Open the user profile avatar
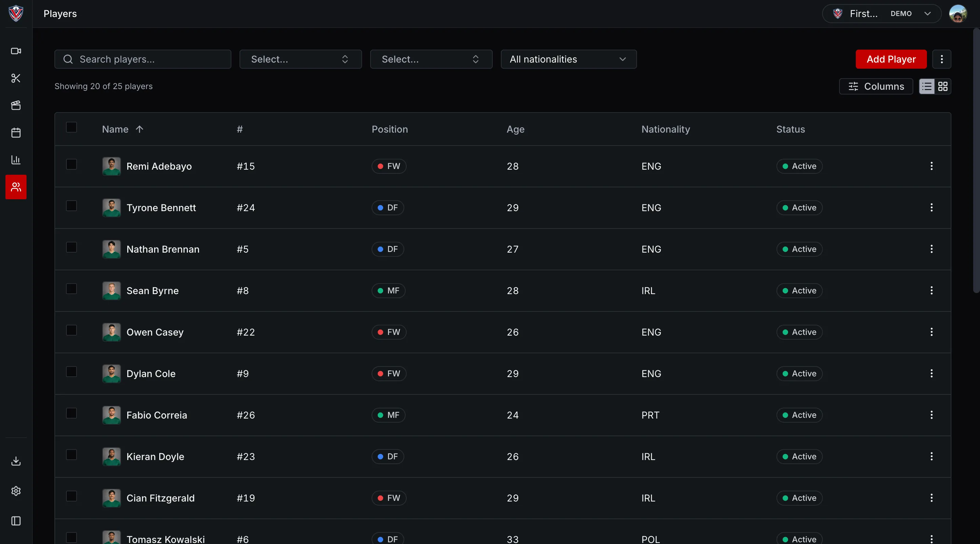 point(958,14)
